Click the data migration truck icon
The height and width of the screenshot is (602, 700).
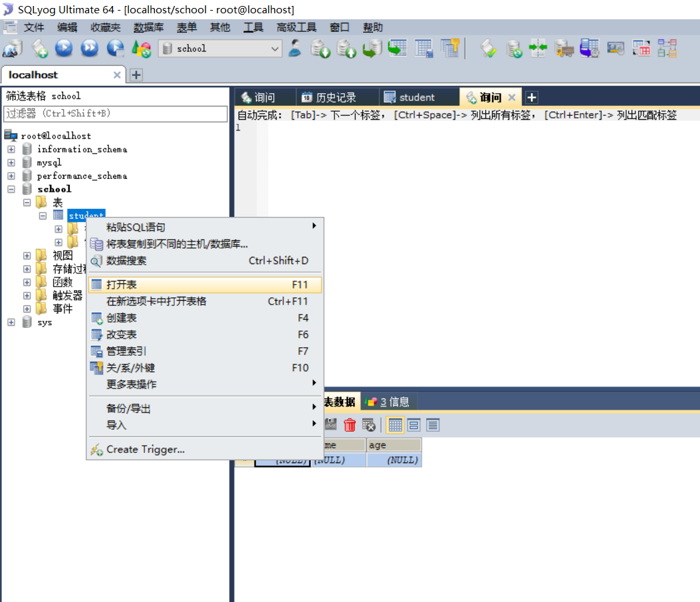click(564, 49)
